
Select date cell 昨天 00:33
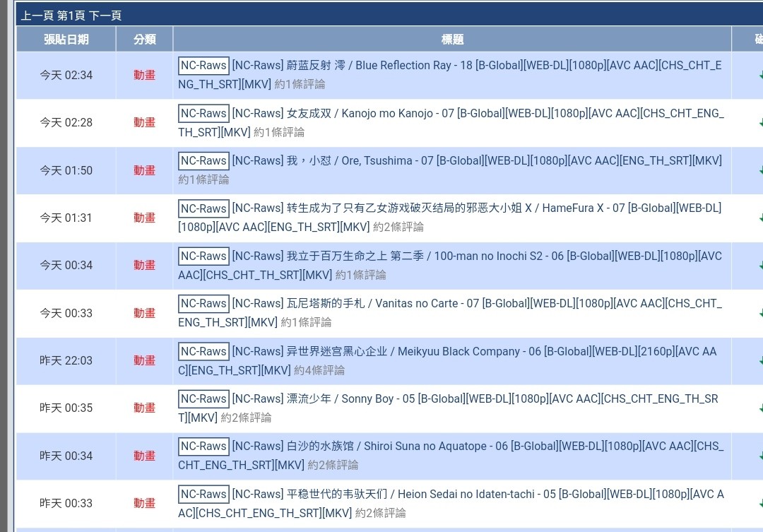coord(66,503)
